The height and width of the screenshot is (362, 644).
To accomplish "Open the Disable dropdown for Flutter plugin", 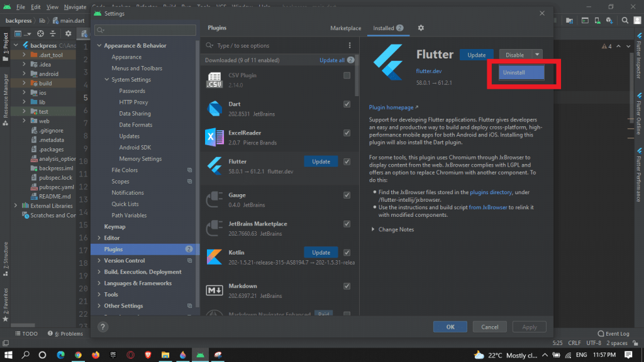I will pos(536,55).
